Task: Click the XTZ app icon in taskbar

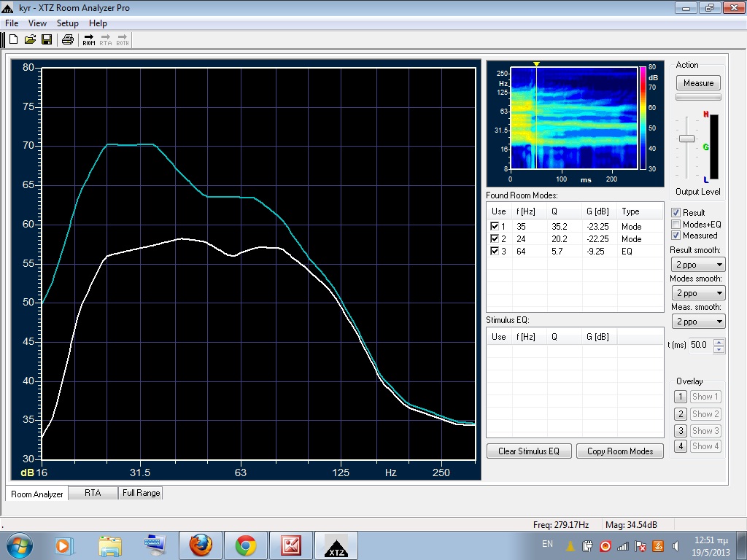Action: [336, 545]
